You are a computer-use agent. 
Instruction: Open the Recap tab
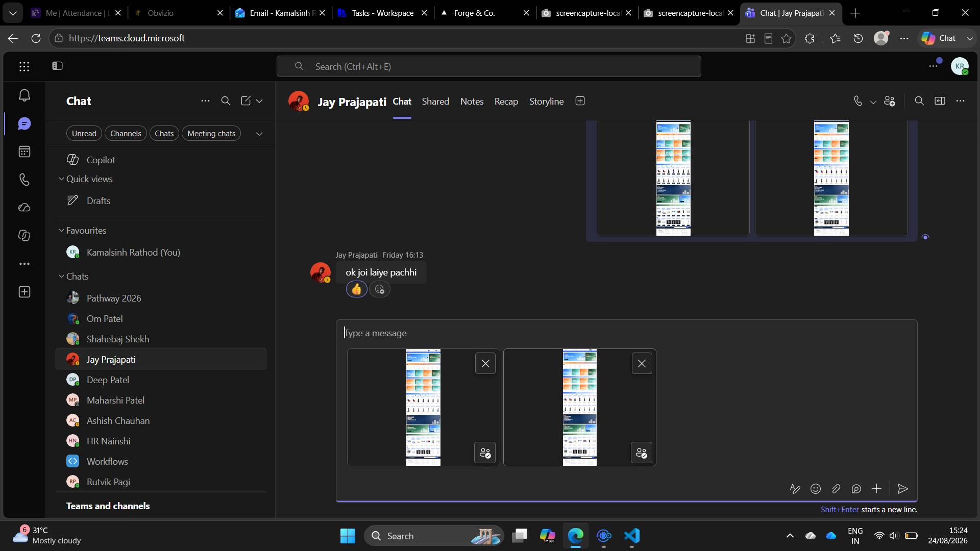tap(506, 101)
